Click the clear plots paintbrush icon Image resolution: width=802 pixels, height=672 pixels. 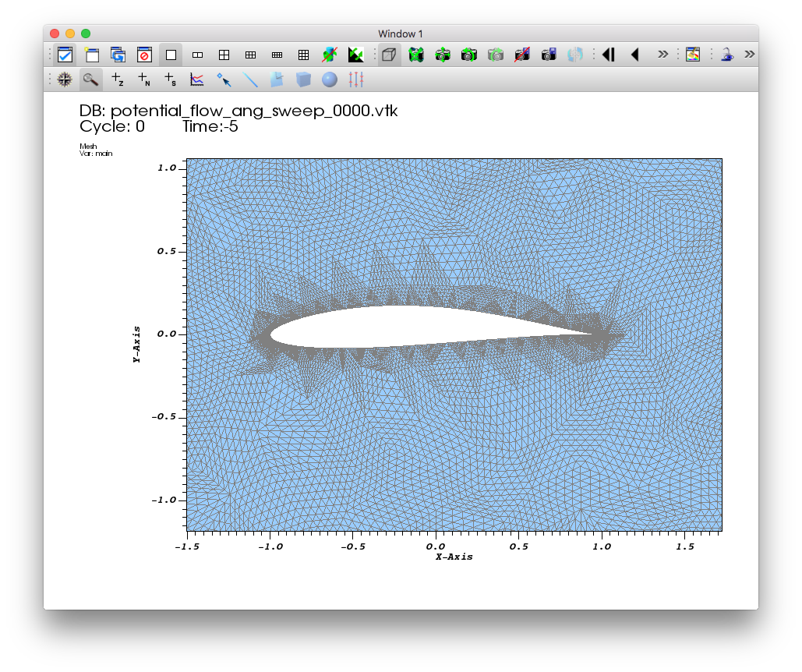pyautogui.click(x=693, y=55)
